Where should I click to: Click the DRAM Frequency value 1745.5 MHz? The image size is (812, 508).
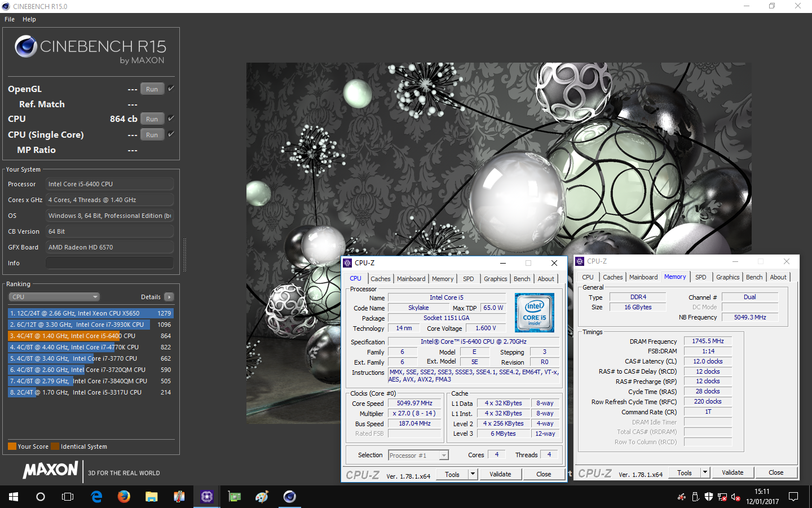708,341
